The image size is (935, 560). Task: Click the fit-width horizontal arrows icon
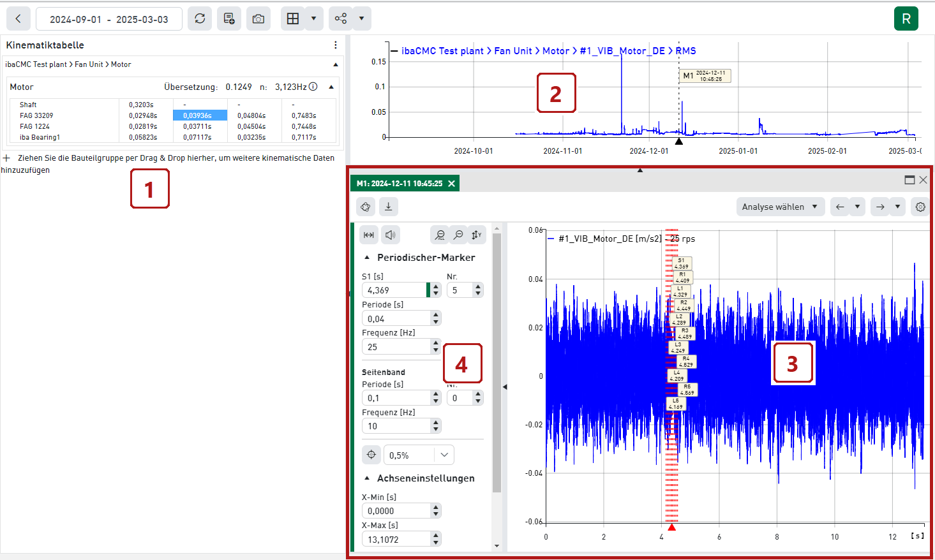coord(369,235)
